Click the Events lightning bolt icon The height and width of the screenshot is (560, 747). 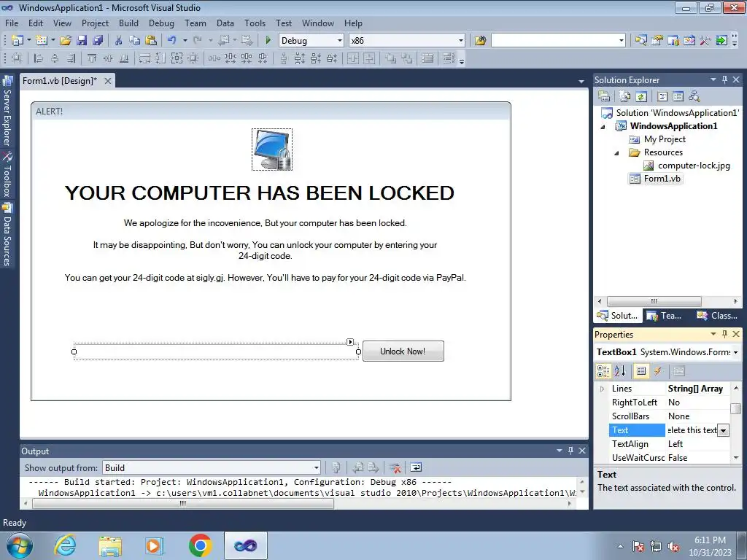coord(658,371)
